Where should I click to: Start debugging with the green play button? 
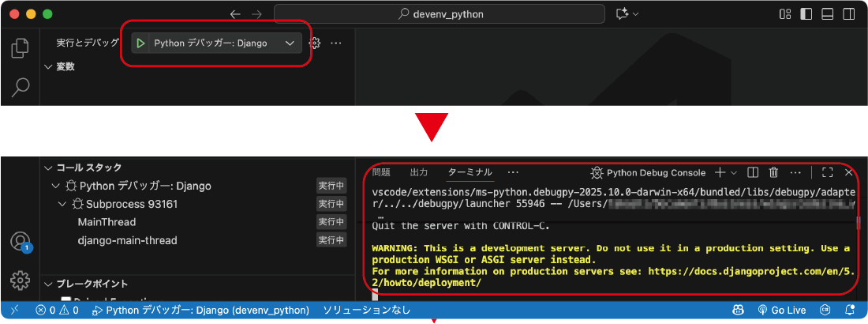point(140,43)
